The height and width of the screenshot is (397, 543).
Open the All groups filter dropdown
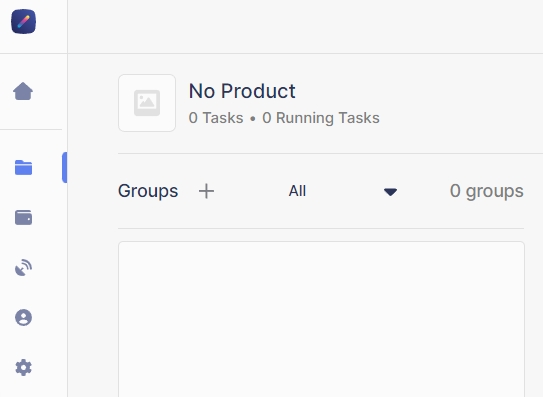tap(343, 191)
